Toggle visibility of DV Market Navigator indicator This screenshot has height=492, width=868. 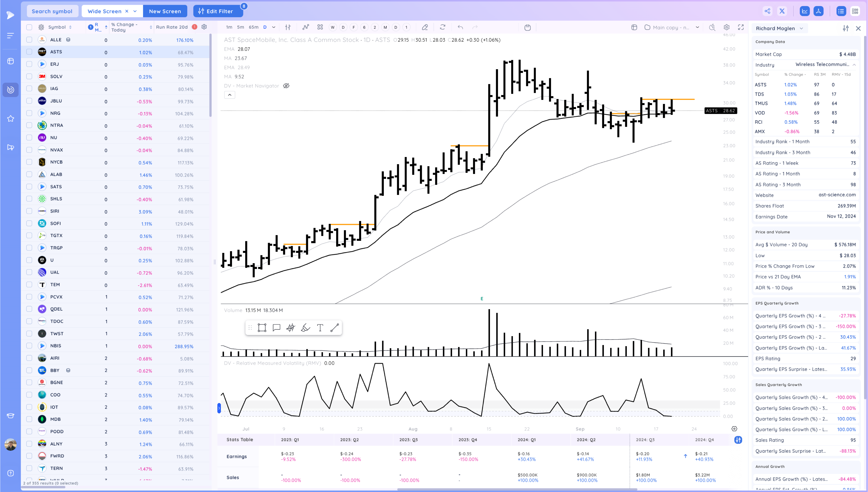(x=286, y=86)
